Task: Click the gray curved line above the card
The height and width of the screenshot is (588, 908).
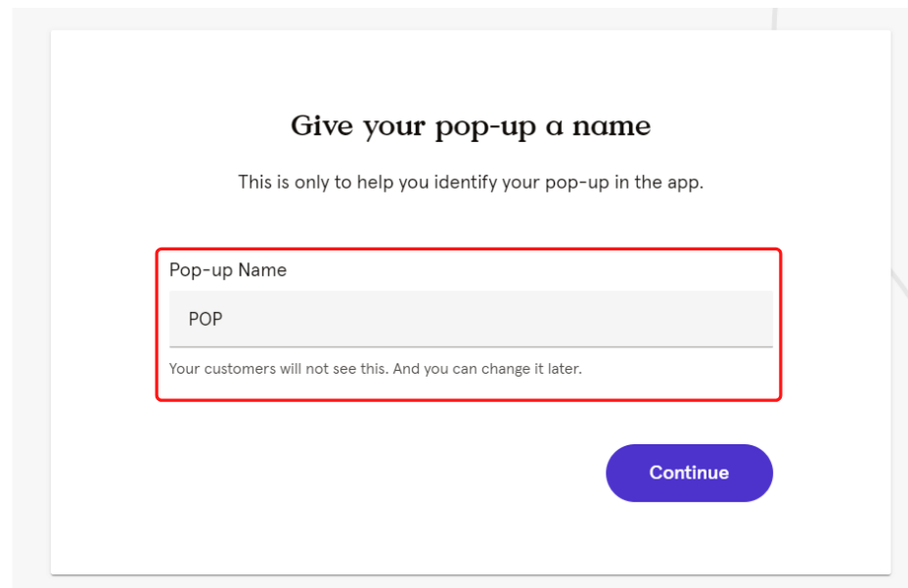Action: click(774, 19)
